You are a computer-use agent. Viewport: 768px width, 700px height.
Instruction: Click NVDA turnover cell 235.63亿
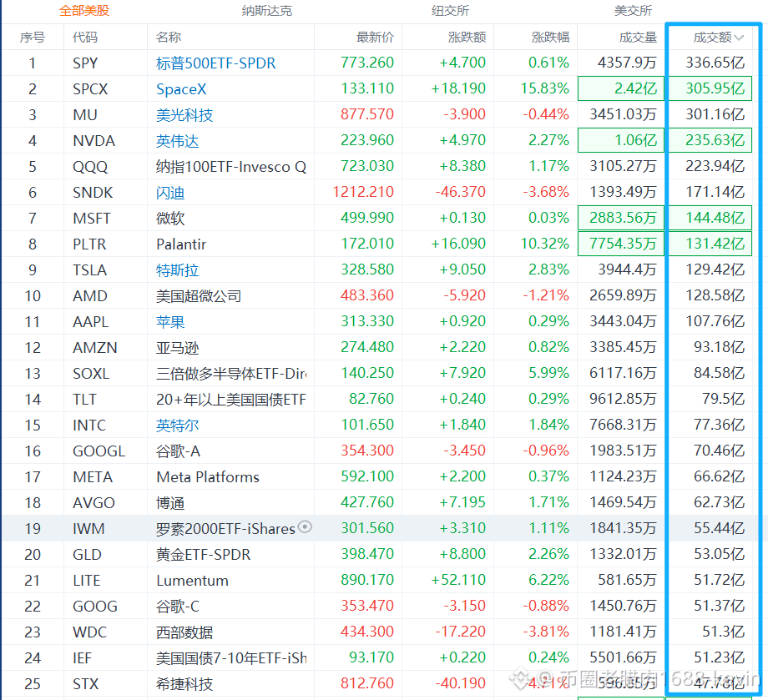point(710,140)
